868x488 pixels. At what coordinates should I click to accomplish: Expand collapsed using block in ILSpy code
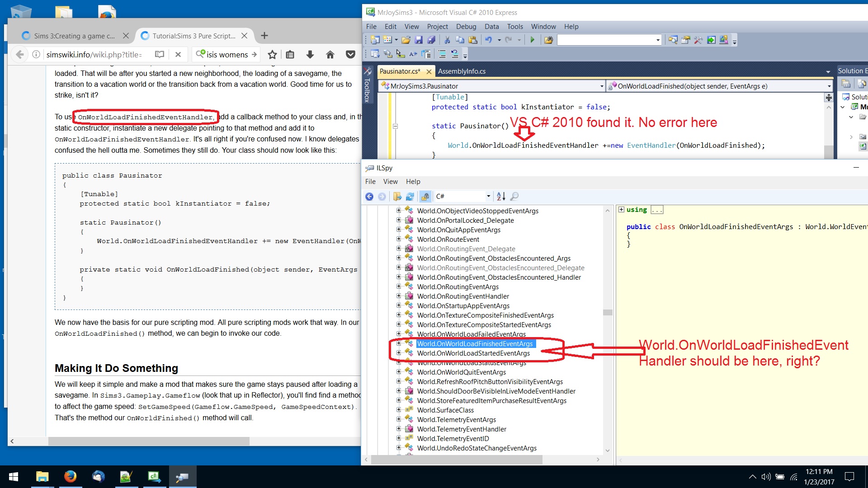pos(622,210)
